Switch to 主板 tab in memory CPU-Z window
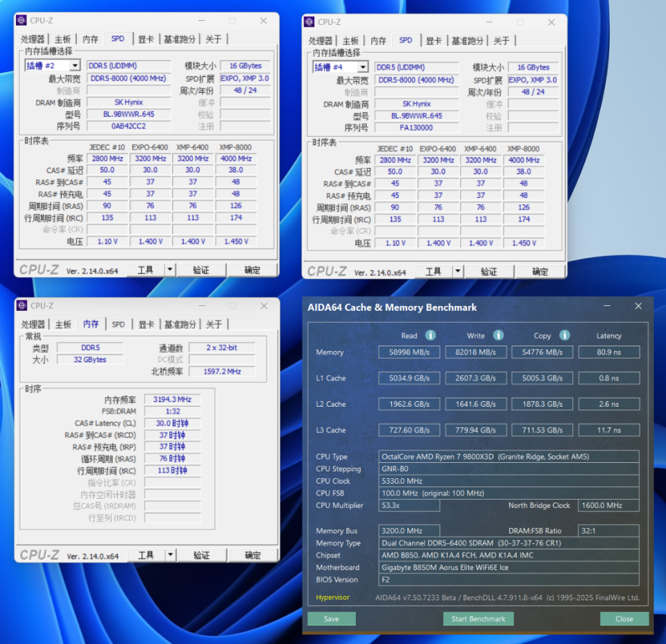666x644 pixels. point(63,324)
